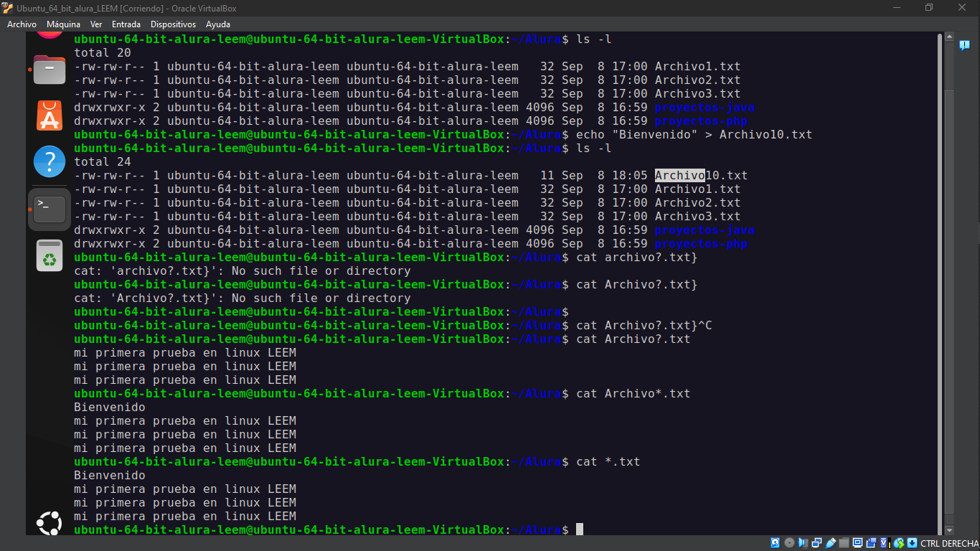Click the echo "Bienvenido" command text
Image resolution: width=980 pixels, height=551 pixels.
tap(694, 134)
